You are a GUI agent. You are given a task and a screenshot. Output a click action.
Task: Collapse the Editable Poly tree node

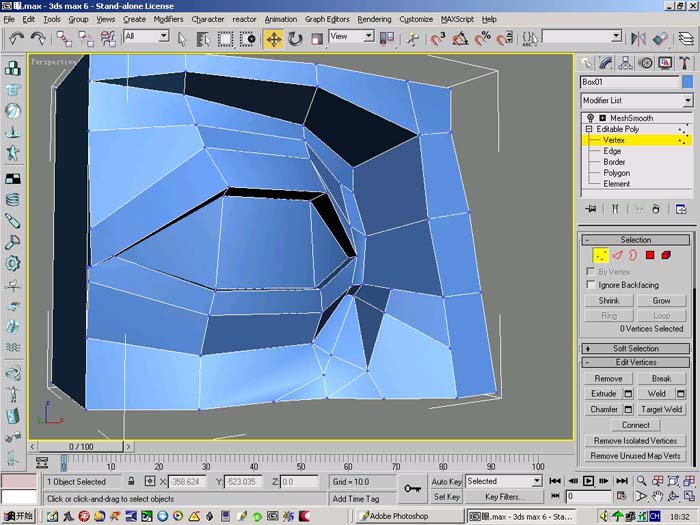click(x=588, y=129)
